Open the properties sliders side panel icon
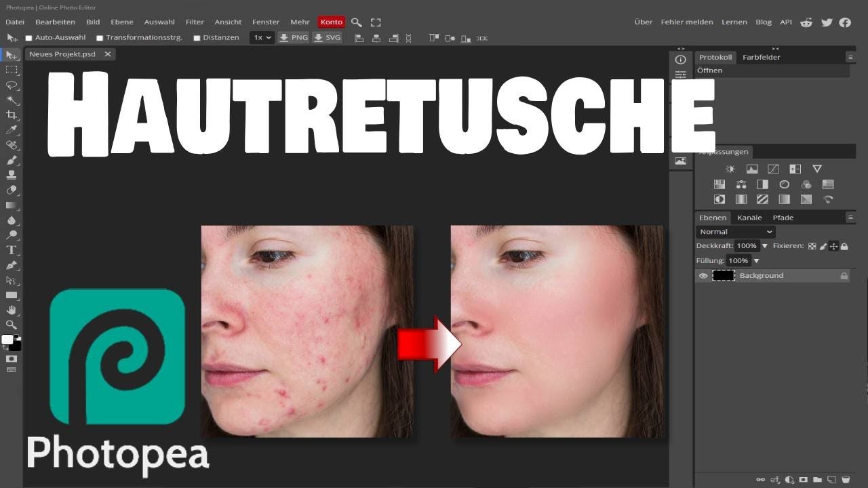Viewport: 868px width, 488px height. click(x=680, y=75)
